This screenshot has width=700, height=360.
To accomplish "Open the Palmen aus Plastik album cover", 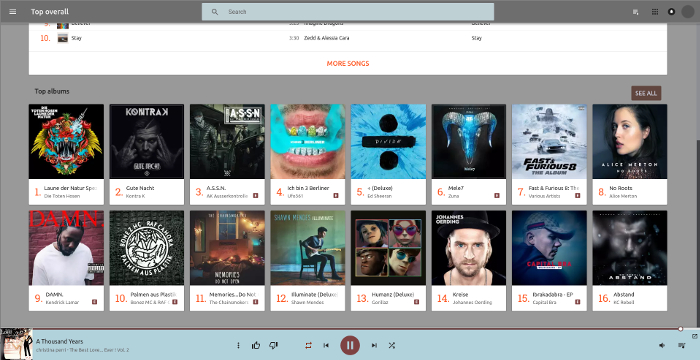I will [x=146, y=248].
